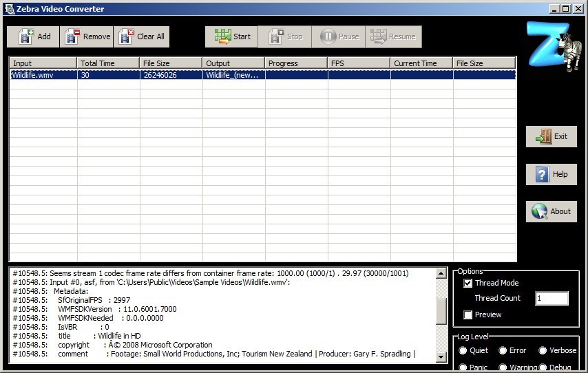Click the comment Footage log line

pyautogui.click(x=214, y=354)
